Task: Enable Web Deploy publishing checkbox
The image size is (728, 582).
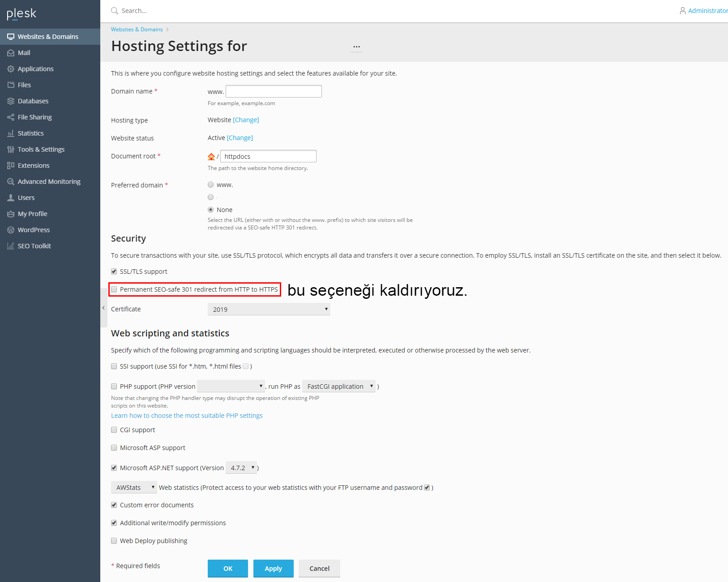Action: [x=114, y=541]
